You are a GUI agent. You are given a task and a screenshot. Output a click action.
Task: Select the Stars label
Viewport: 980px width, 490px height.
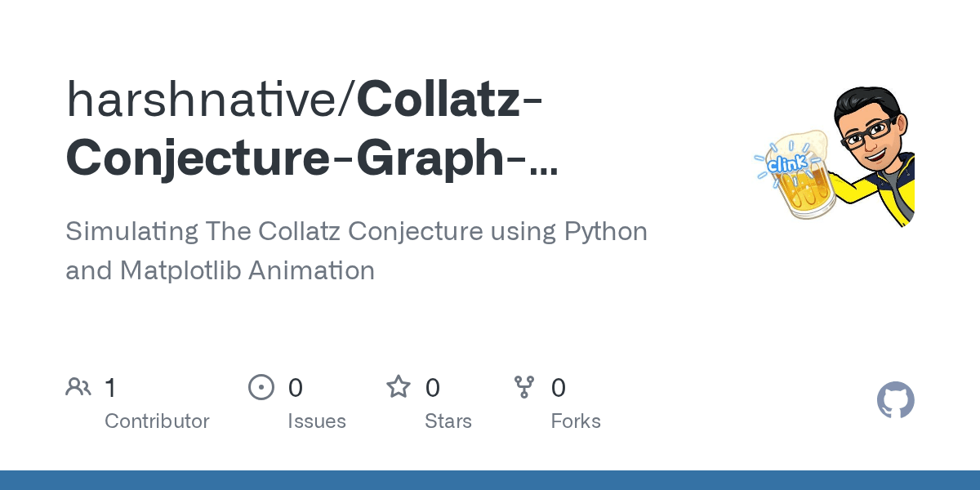tap(448, 421)
